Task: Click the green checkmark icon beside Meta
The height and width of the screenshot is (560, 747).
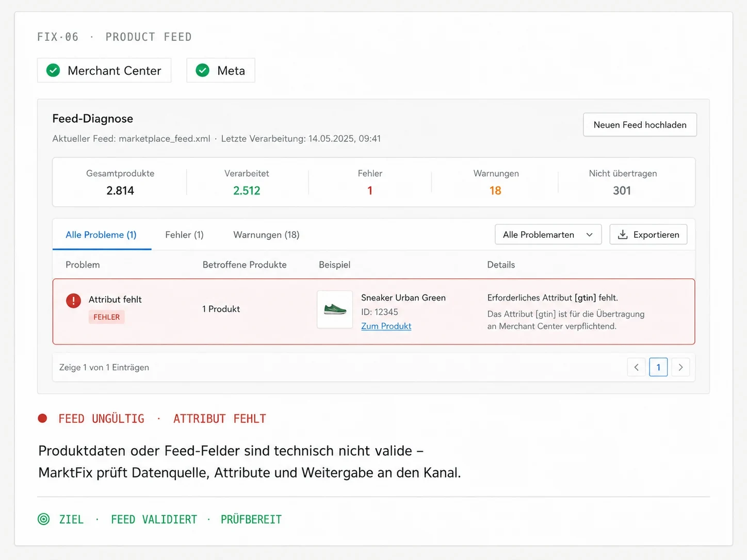Action: 203,71
